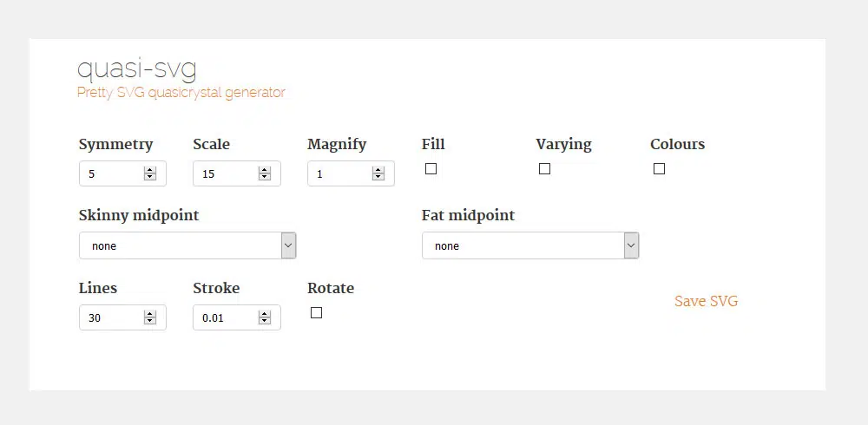Tick the Rotate checkbox
This screenshot has height=425, width=868.
[316, 313]
